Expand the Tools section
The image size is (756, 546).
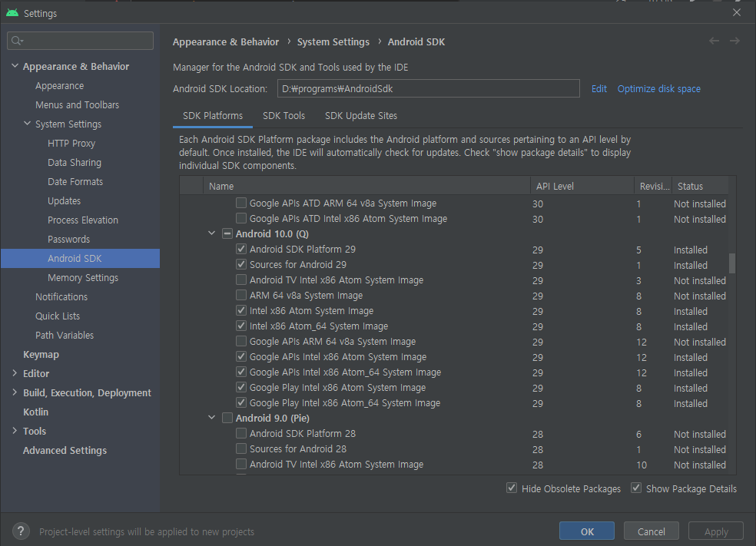[x=15, y=431]
